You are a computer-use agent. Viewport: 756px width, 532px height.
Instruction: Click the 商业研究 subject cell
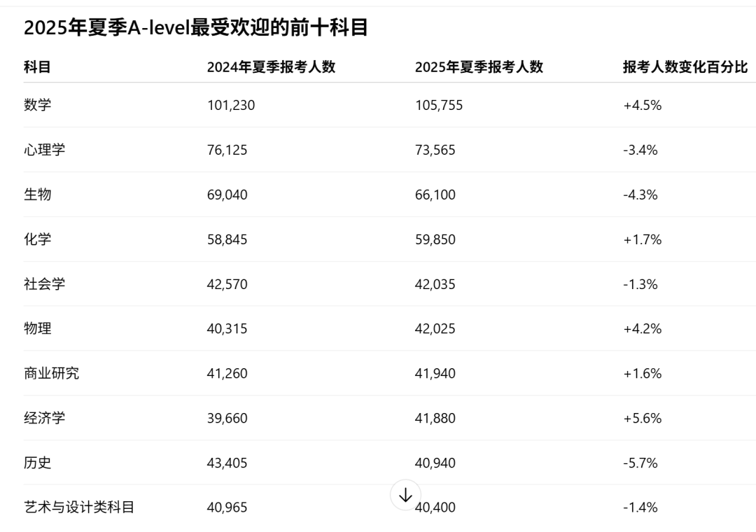51,373
